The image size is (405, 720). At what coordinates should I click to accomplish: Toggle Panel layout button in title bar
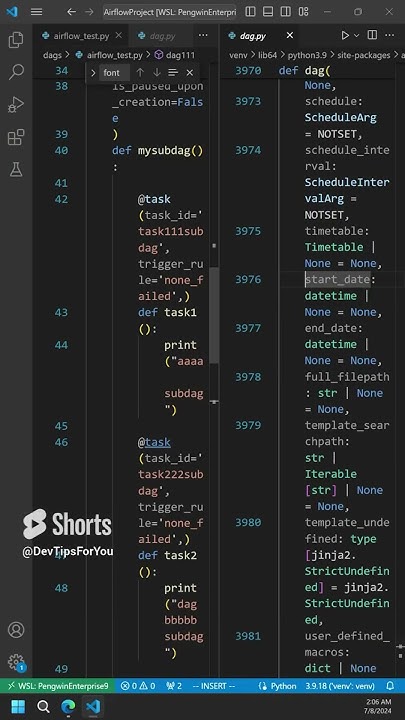[x=268, y=12]
